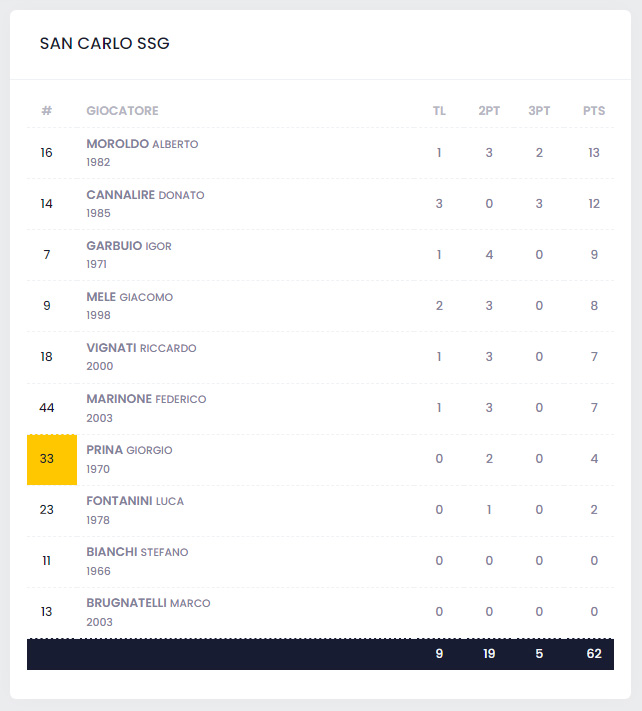Click the 2PT column header
Viewport: 642px width, 711px height.
[489, 111]
